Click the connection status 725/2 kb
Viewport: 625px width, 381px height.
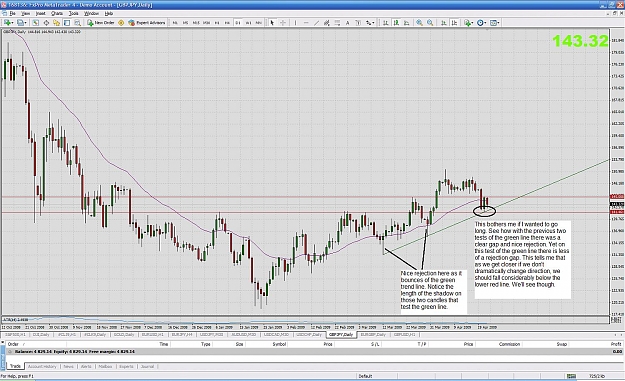point(597,376)
